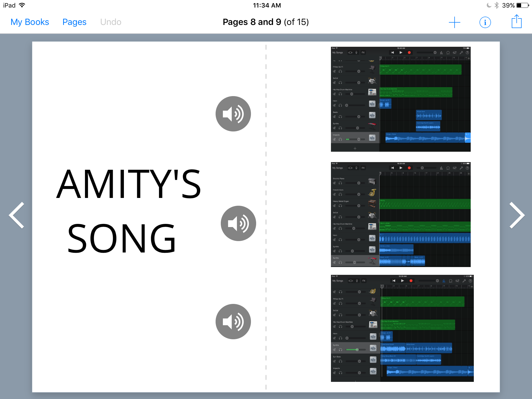The image size is (532, 399).
Task: Play the middle audio speaker button
Action: tap(238, 223)
